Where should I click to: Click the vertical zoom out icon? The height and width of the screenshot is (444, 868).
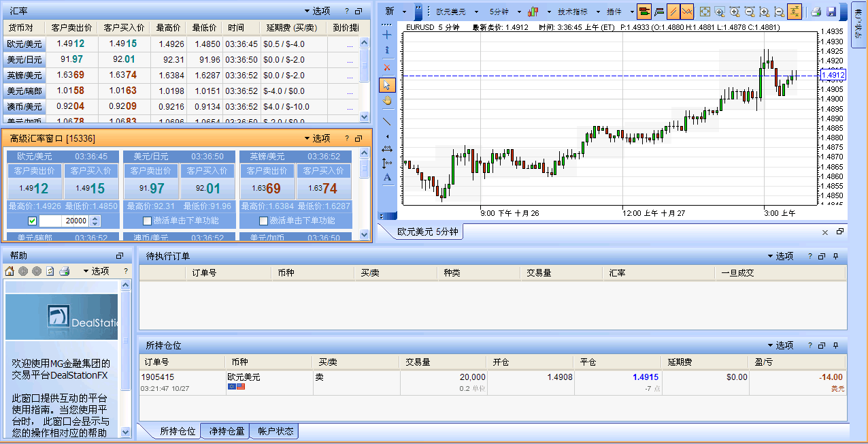coord(780,12)
